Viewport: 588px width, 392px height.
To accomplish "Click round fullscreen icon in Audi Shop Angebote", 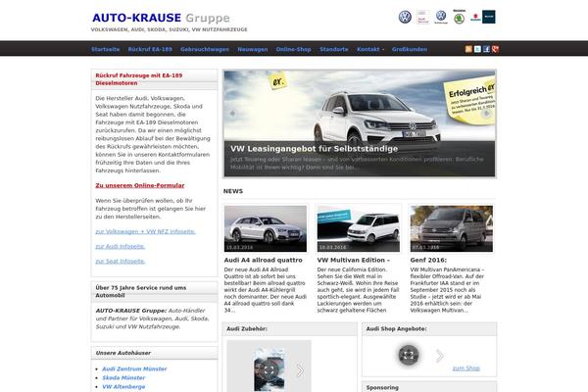I will point(409,355).
